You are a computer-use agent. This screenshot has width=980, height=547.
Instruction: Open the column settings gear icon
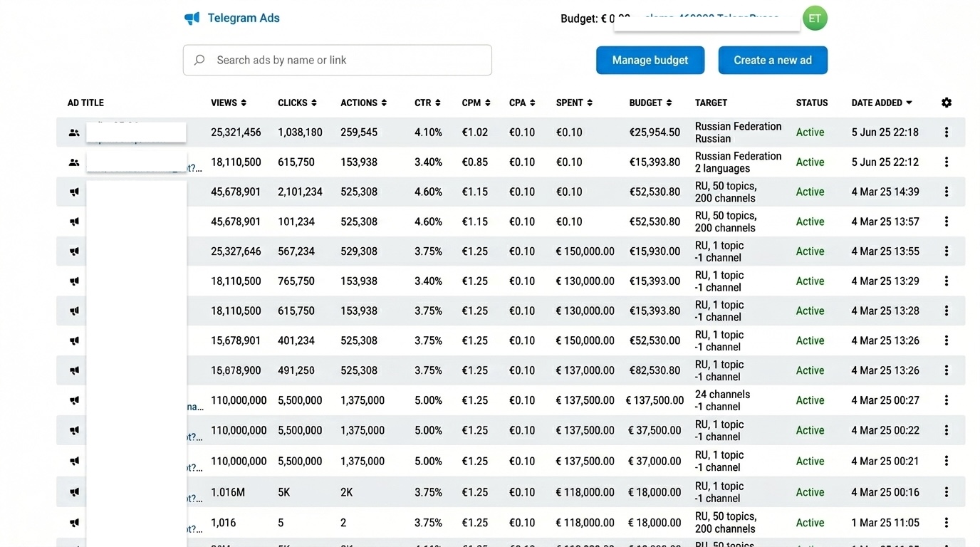(947, 103)
